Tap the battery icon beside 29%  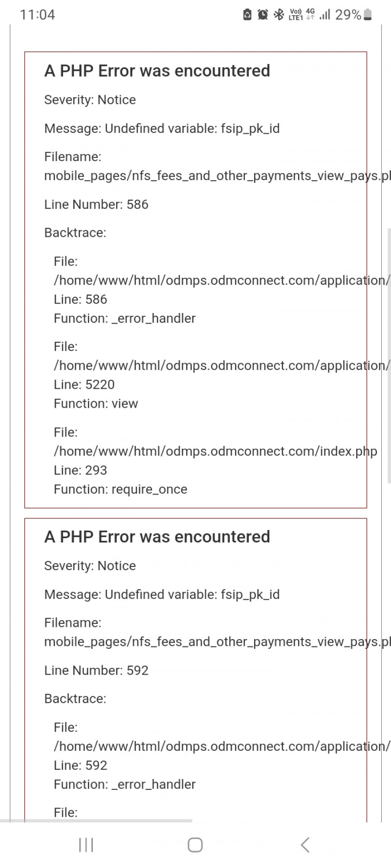[x=368, y=15]
